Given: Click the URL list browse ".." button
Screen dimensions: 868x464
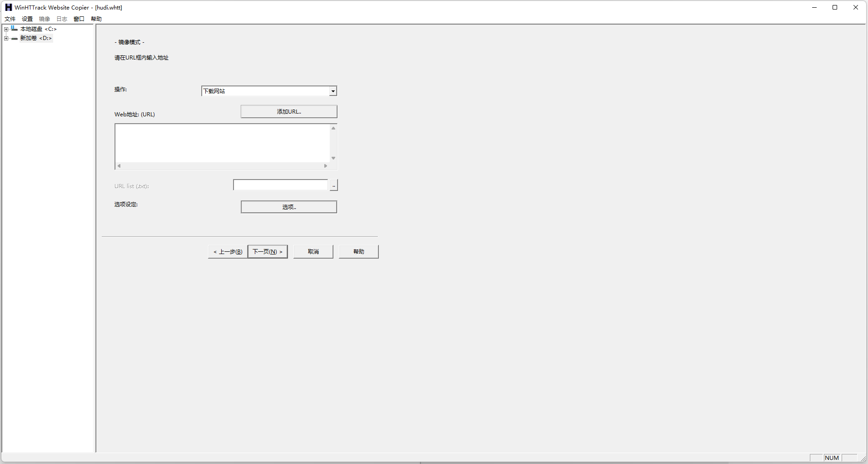Looking at the screenshot, I should (x=334, y=185).
